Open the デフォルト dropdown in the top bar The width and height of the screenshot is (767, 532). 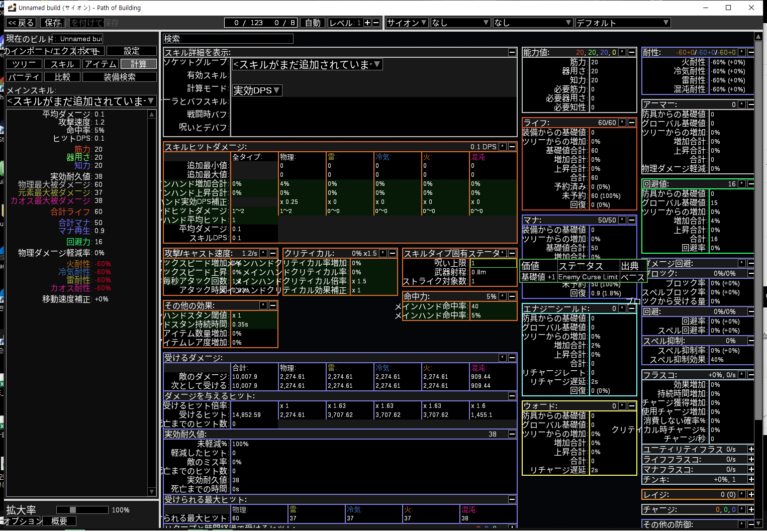point(623,23)
